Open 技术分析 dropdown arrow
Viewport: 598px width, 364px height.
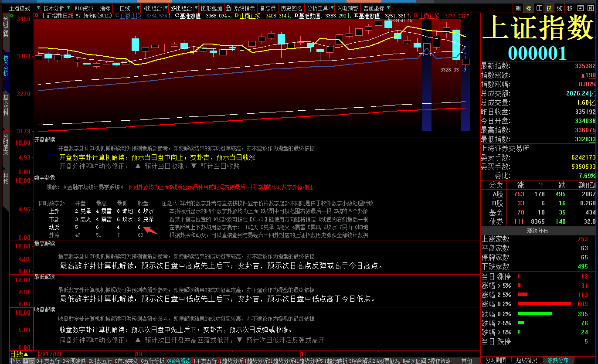click(68, 8)
